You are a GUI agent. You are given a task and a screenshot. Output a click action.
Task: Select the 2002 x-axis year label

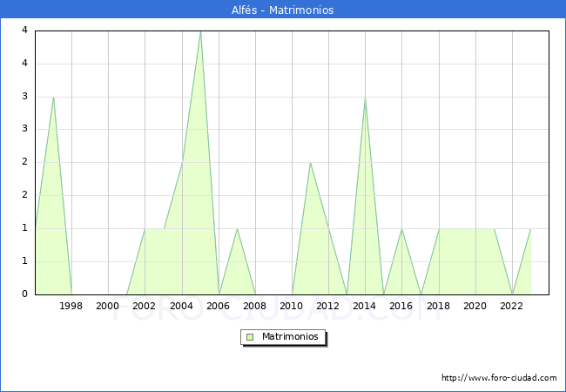tap(145, 306)
